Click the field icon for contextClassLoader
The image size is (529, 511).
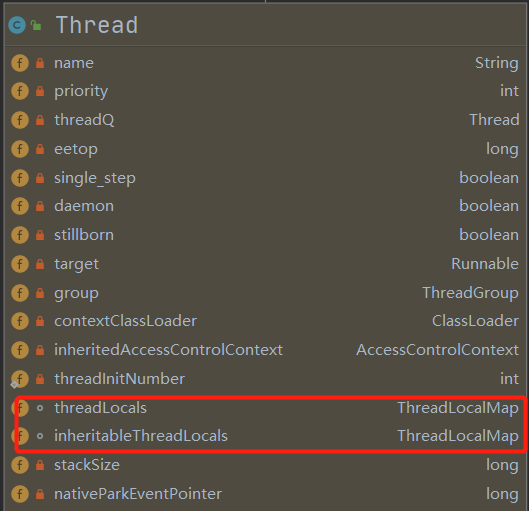[x=20, y=321]
